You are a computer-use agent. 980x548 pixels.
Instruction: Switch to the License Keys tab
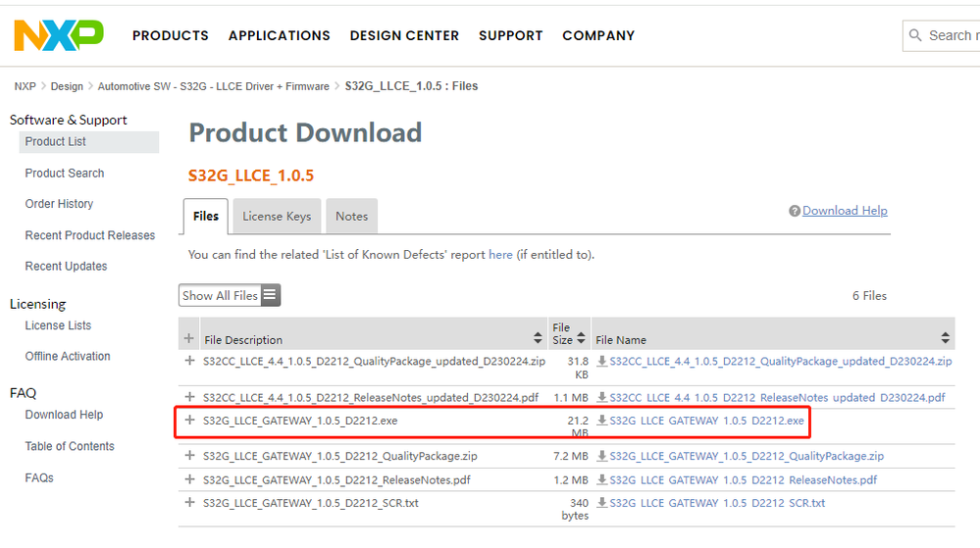click(277, 217)
